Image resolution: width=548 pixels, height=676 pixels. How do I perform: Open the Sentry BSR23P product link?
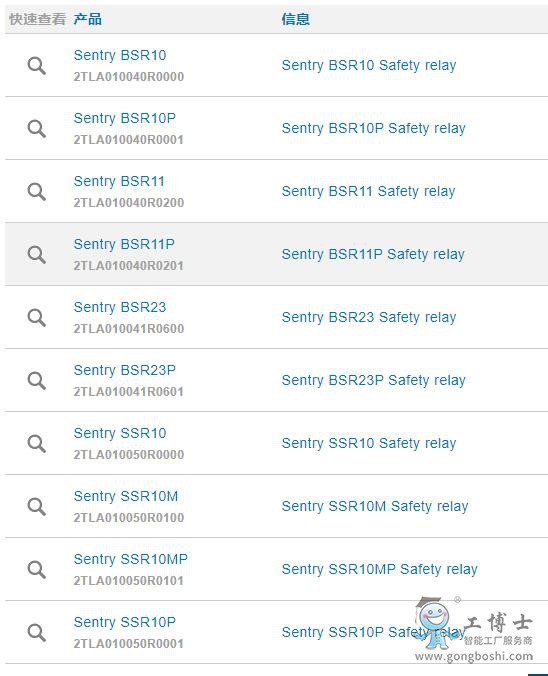[125, 370]
